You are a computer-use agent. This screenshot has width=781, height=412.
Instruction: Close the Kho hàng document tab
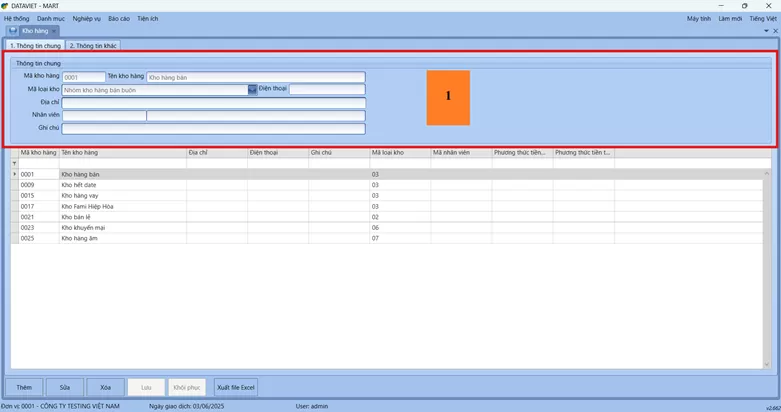click(x=55, y=31)
